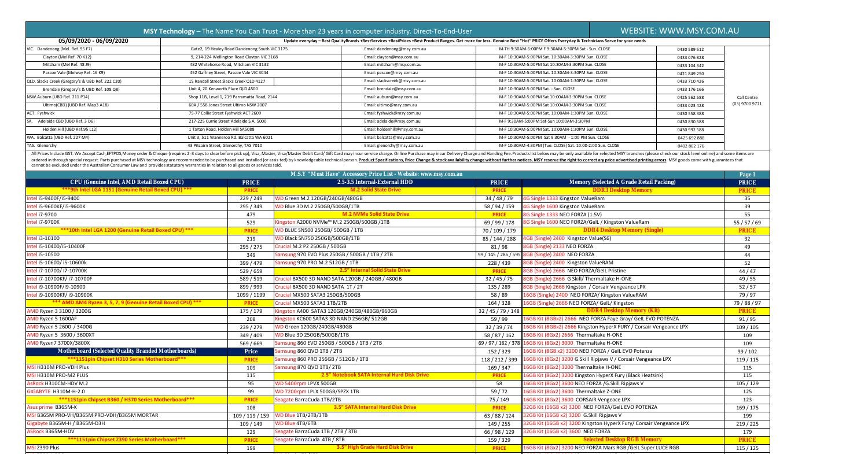This screenshot has width=868, height=454.
Task: Select the Intel i7-9700K price cell
Action: click(250, 222)
